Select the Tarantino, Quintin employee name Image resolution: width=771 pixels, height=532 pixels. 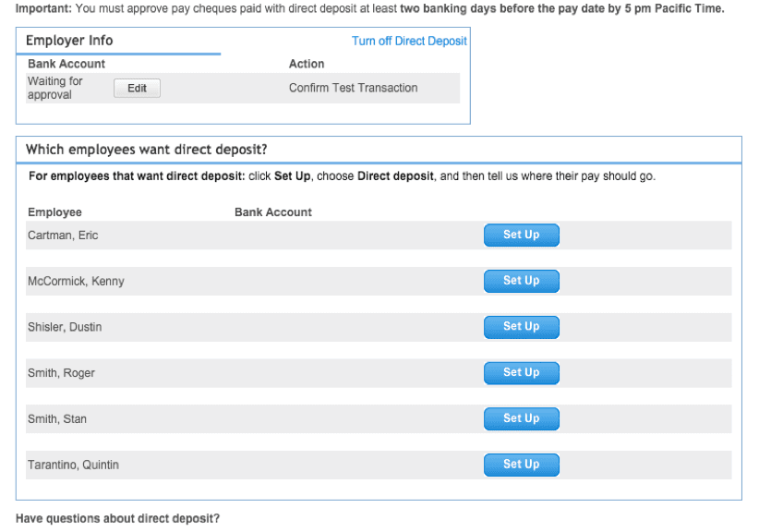coord(73,465)
